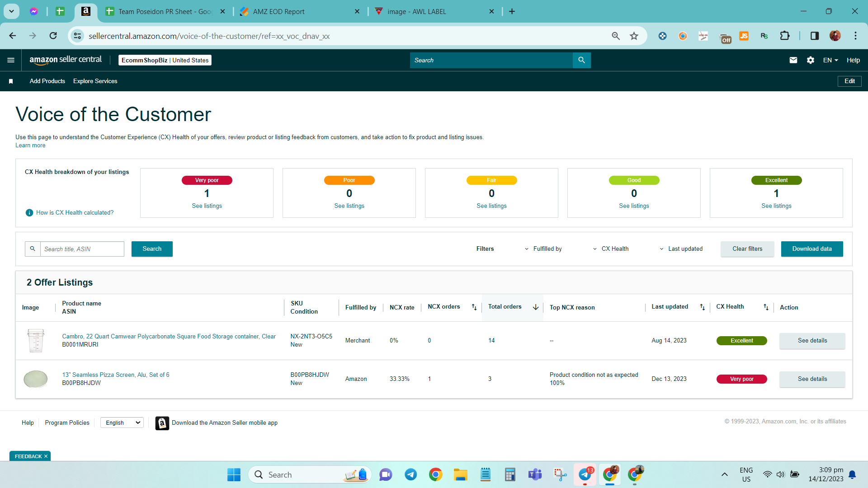The height and width of the screenshot is (488, 868).
Task: Expand the Last updated filter
Action: click(x=681, y=249)
